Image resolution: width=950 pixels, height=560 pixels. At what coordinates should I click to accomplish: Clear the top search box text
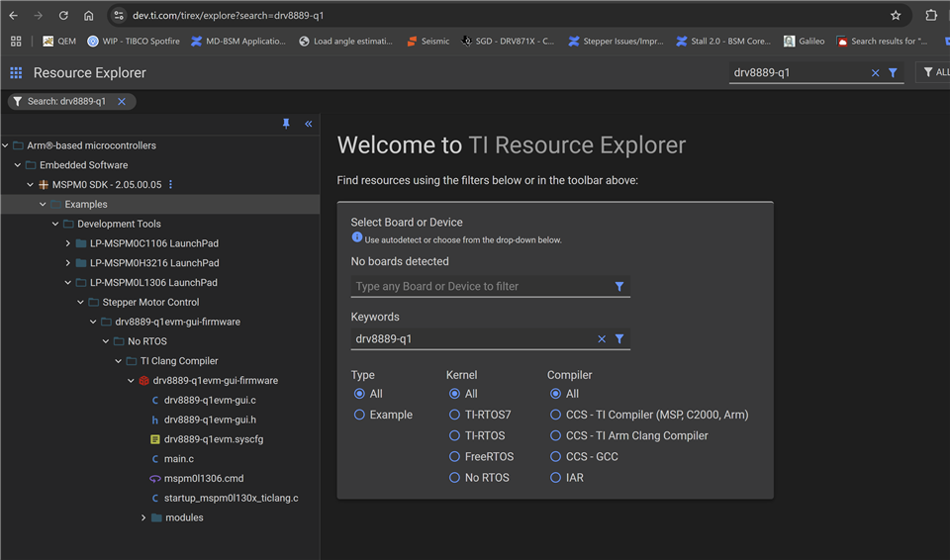click(875, 72)
